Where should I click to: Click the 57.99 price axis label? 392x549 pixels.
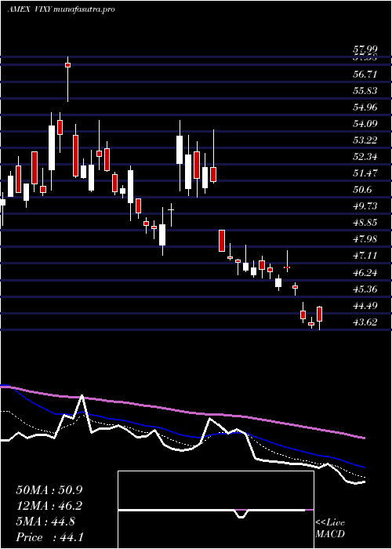[x=365, y=51]
